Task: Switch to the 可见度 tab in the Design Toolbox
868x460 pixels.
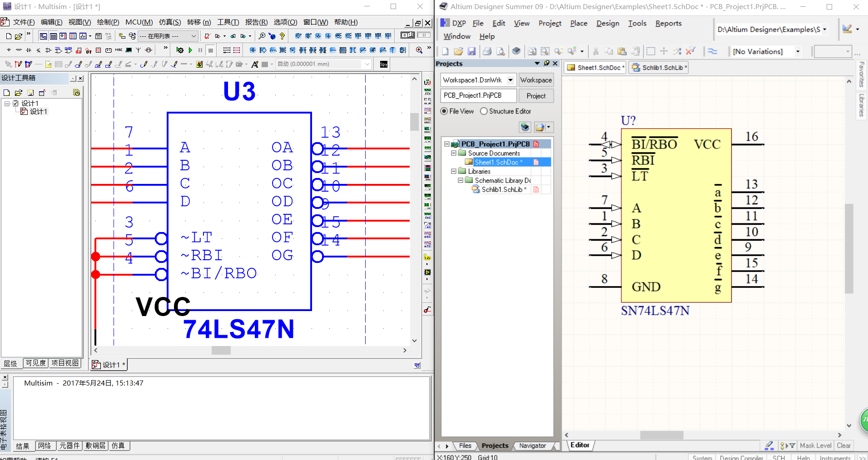Action: [x=36, y=363]
